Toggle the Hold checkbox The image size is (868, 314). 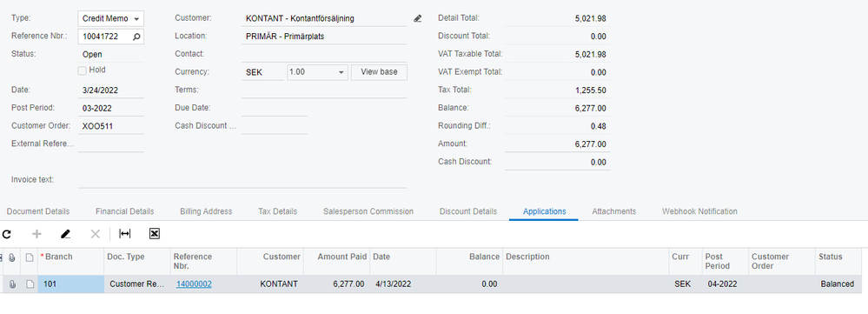point(82,70)
